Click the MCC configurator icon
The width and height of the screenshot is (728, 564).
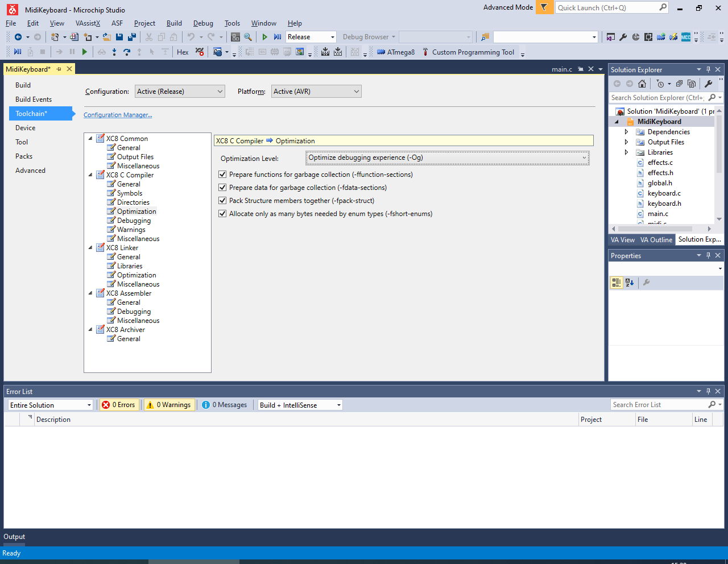[686, 37]
